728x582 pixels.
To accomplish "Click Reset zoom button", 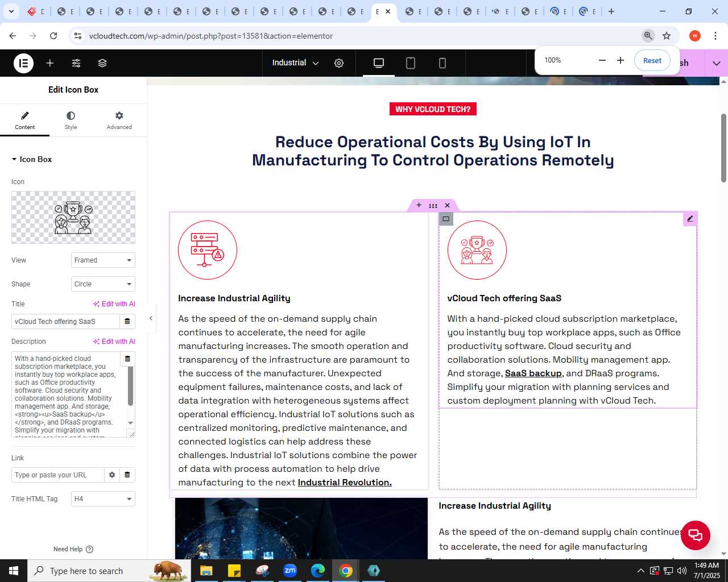I will [652, 60].
